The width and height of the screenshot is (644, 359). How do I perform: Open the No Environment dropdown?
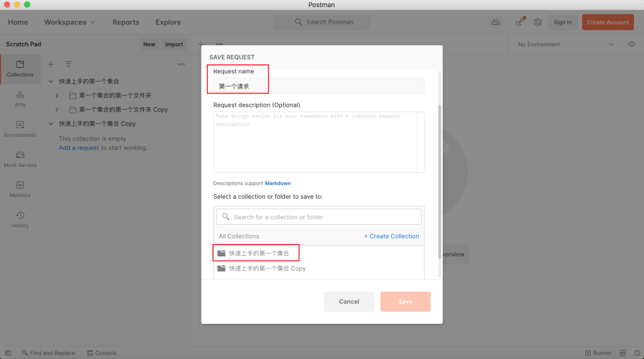[565, 44]
